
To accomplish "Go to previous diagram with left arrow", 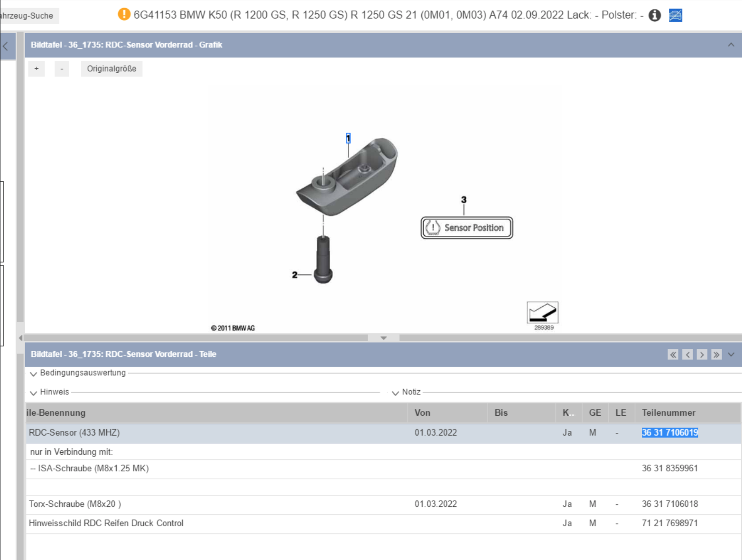I will [x=687, y=355].
